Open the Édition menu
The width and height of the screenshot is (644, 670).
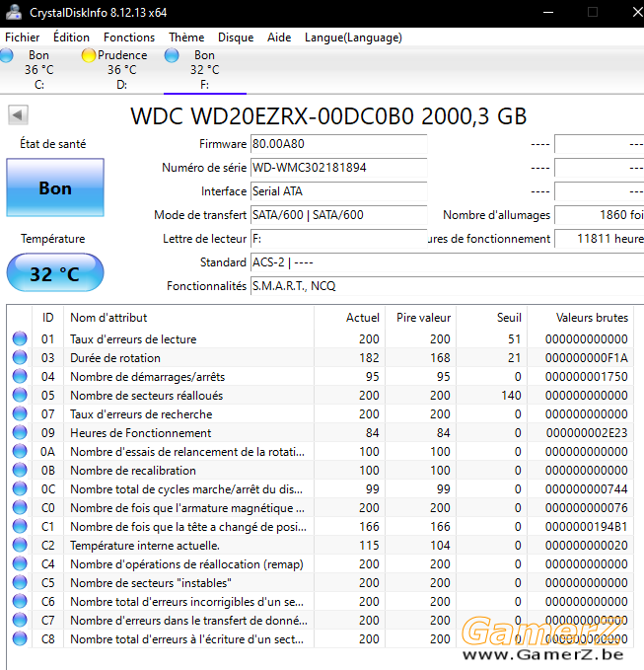click(71, 37)
